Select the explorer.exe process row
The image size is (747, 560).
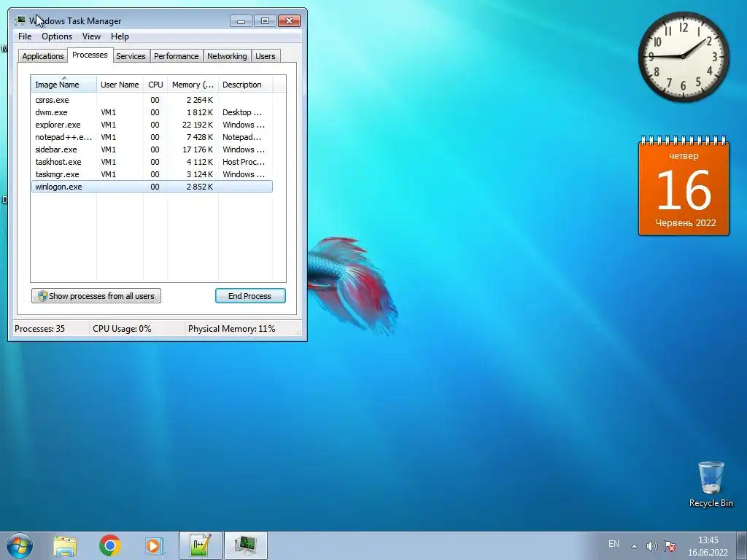[152, 125]
